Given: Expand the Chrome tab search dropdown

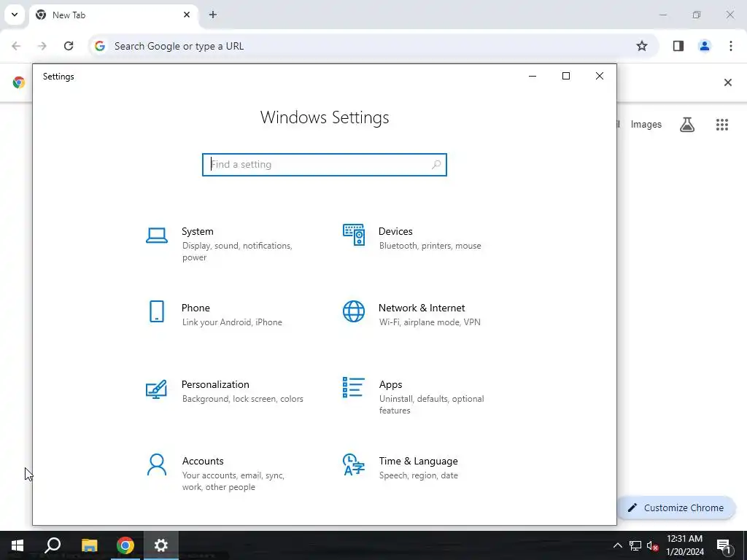Looking at the screenshot, I should [15, 15].
